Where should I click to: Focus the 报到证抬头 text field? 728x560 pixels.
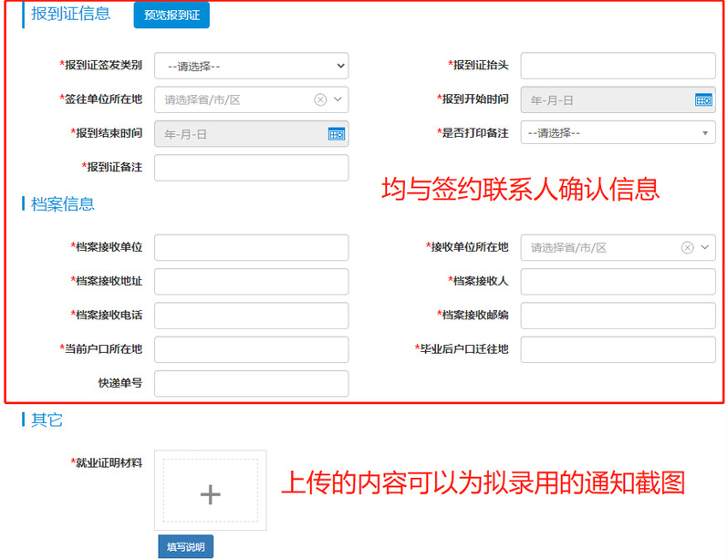click(618, 66)
